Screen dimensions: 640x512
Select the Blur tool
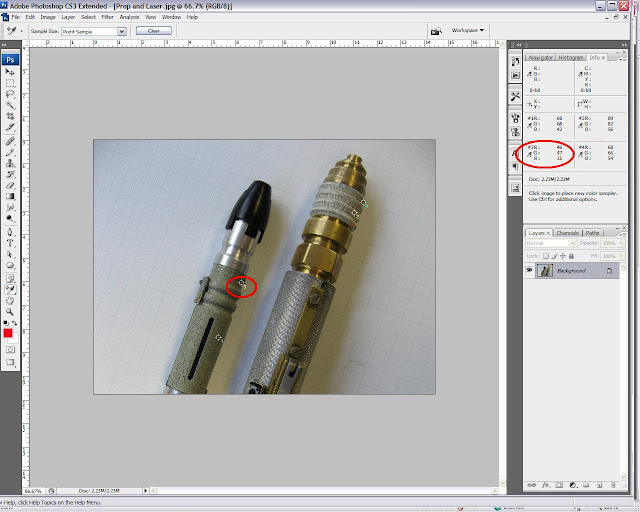click(x=10, y=207)
